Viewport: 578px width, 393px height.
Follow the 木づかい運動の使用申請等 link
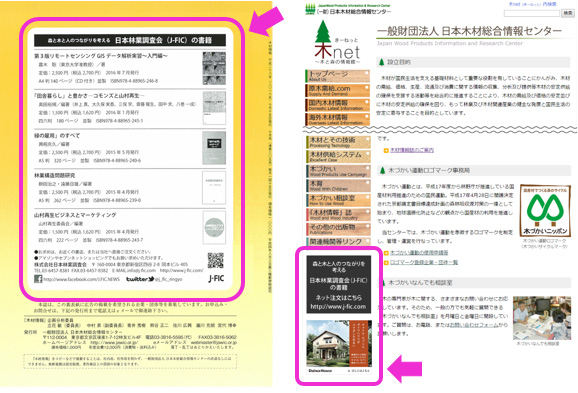[x=419, y=253]
